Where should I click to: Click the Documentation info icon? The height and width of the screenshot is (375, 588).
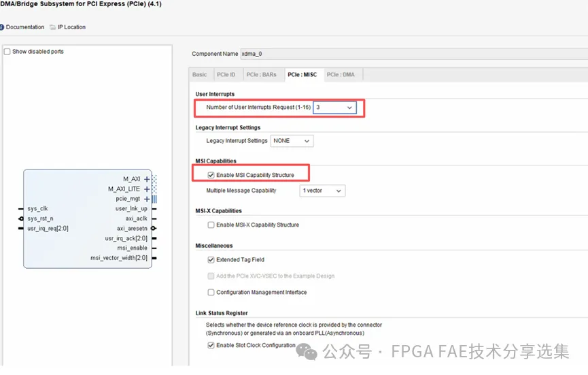pyautogui.click(x=1, y=27)
